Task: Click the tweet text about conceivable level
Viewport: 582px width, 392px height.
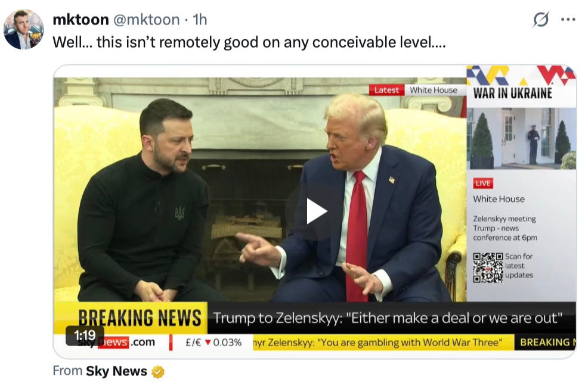Action: point(249,42)
